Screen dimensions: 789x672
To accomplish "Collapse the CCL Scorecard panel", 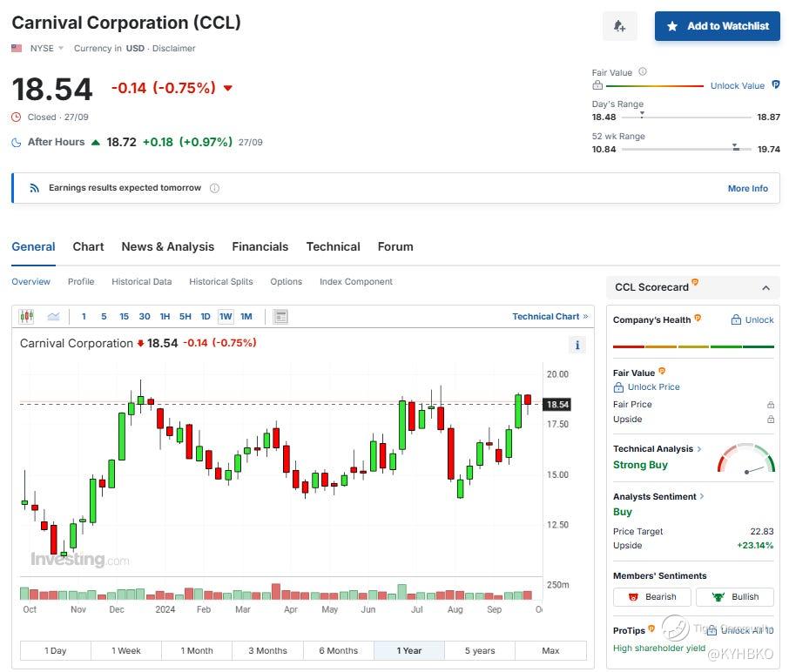I will click(765, 288).
